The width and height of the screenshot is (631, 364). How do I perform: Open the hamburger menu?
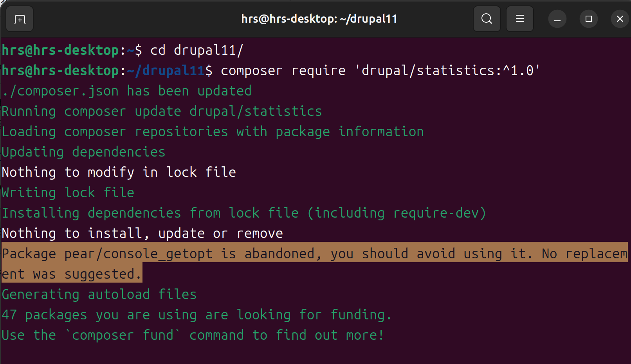[x=519, y=19]
